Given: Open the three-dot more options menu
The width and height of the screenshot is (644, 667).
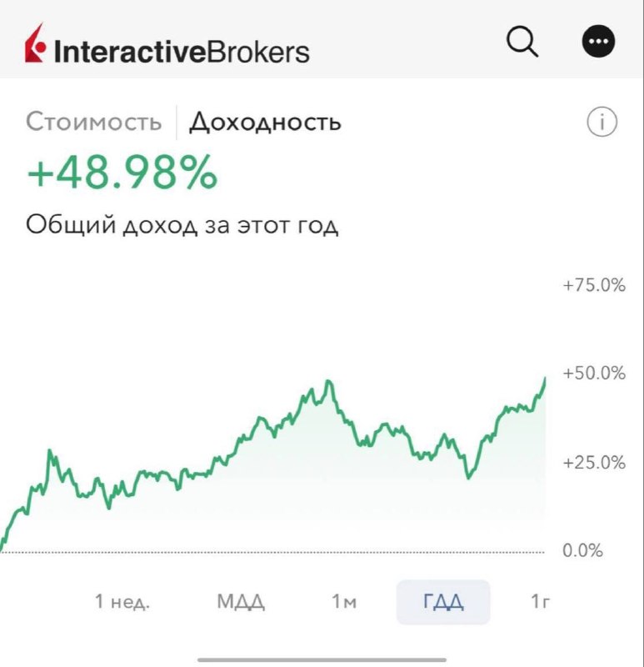Looking at the screenshot, I should point(598,41).
